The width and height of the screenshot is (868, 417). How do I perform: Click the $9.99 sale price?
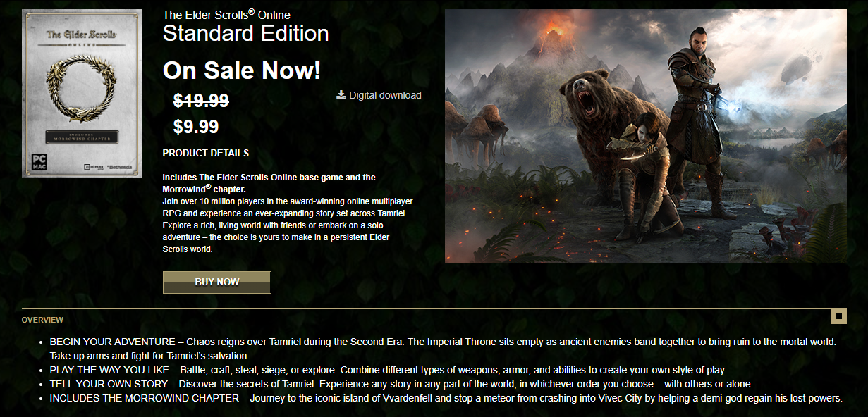coord(196,127)
